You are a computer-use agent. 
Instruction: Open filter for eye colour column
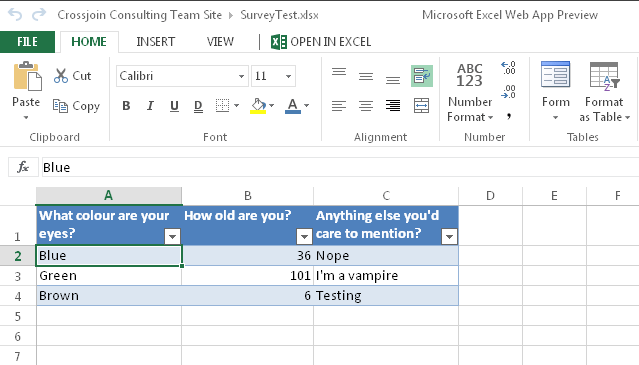[x=172, y=236]
